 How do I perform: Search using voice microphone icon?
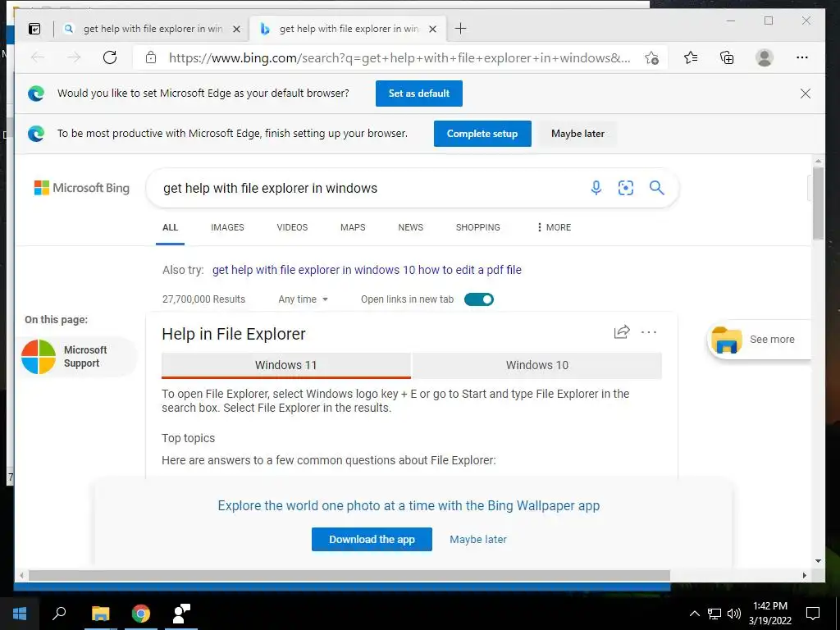(596, 188)
